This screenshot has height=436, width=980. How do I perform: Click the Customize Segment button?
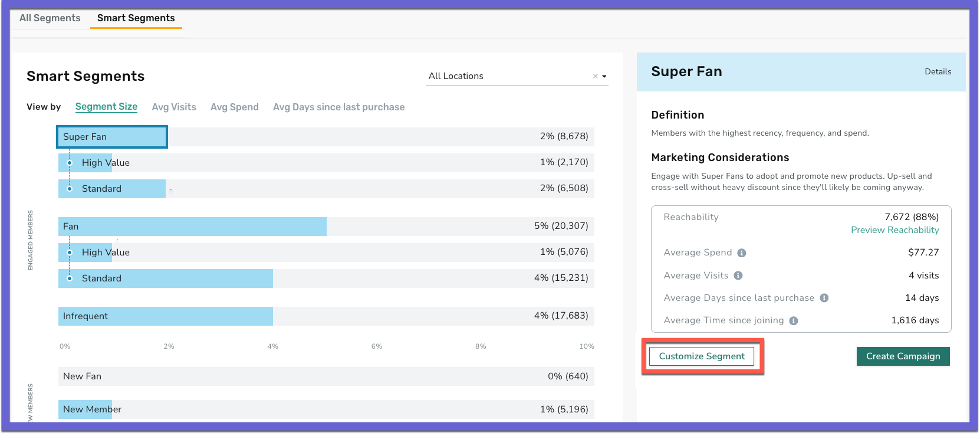tap(702, 356)
